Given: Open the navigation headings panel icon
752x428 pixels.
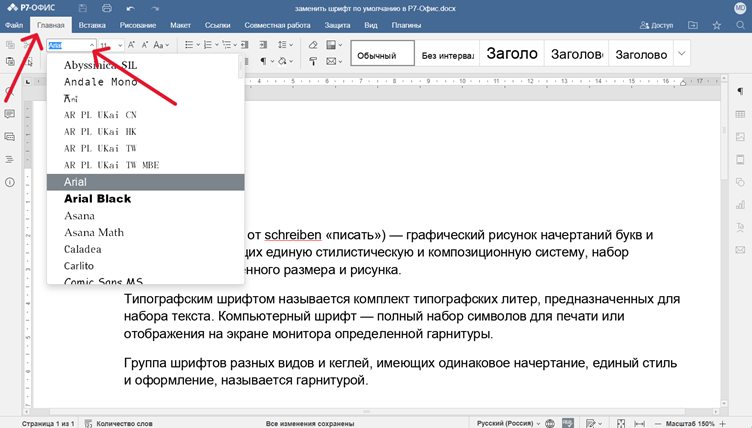Looking at the screenshot, I should click(x=10, y=160).
